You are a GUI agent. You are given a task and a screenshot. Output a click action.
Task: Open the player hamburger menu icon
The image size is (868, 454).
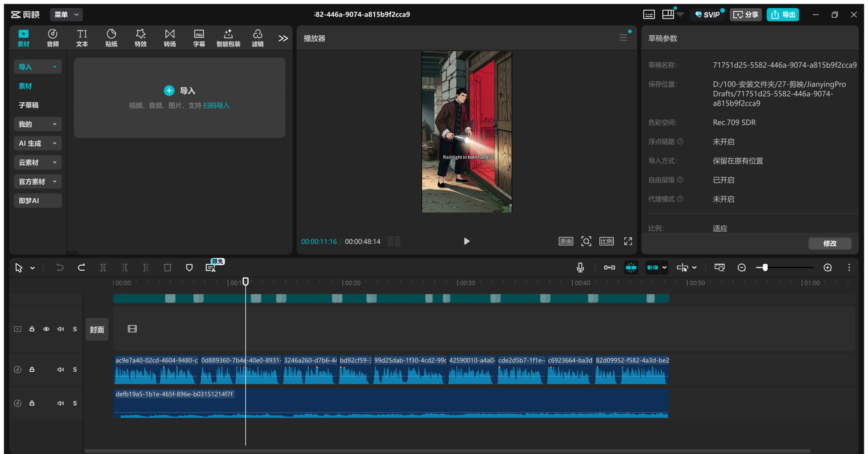click(x=623, y=38)
